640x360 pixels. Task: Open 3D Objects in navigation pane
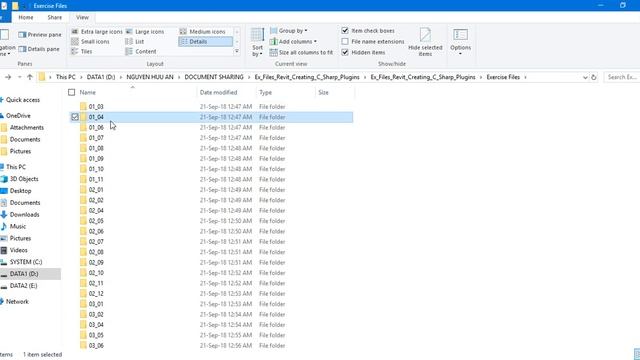(x=24, y=179)
